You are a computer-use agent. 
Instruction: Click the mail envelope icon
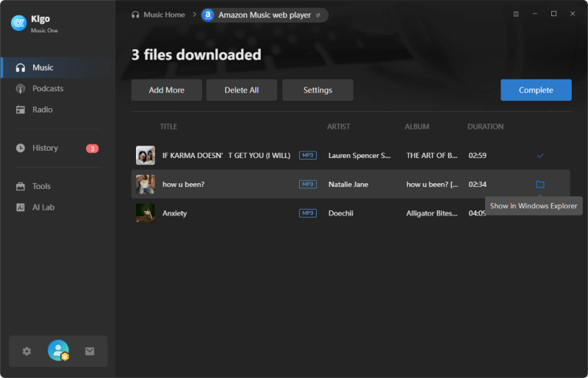point(90,352)
